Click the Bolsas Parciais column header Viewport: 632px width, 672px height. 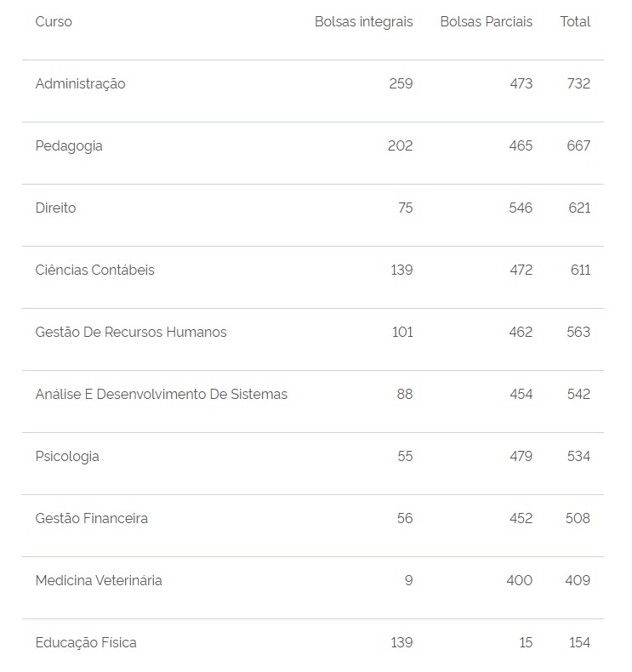point(486,22)
